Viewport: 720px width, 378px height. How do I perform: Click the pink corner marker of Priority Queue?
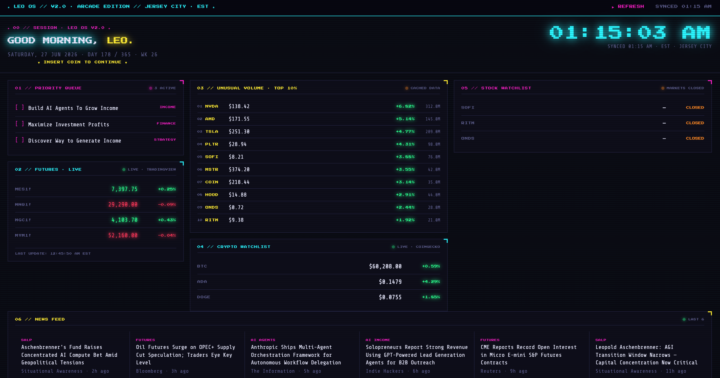click(x=182, y=82)
